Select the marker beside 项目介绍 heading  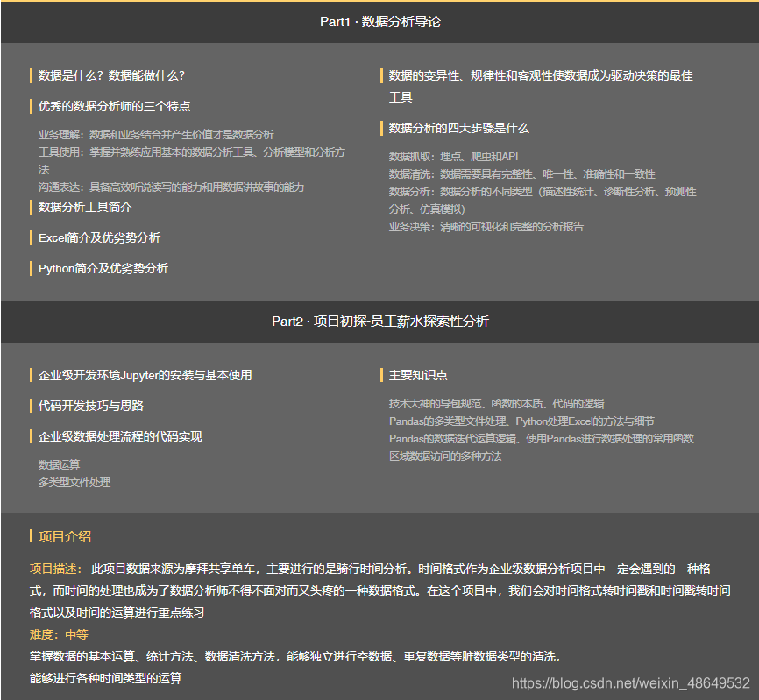pyautogui.click(x=29, y=536)
